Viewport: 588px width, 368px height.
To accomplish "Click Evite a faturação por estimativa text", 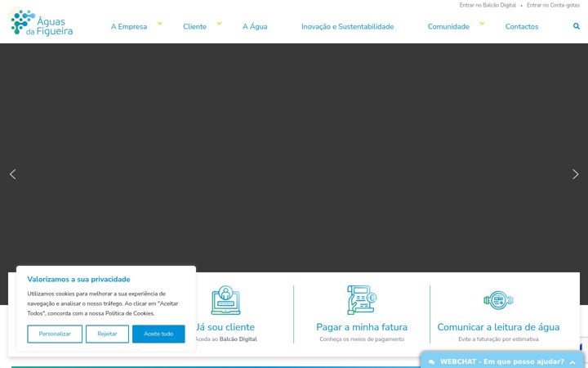I will pos(498,339).
